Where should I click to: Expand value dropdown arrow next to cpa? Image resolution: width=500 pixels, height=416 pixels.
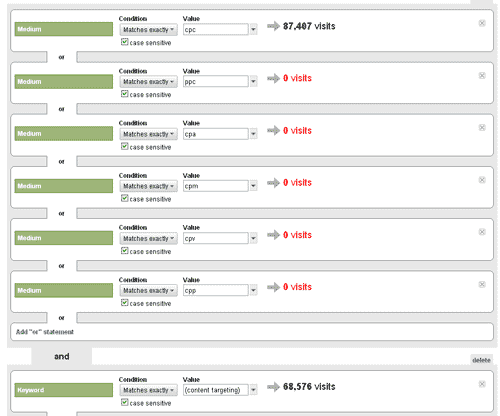[x=253, y=134]
